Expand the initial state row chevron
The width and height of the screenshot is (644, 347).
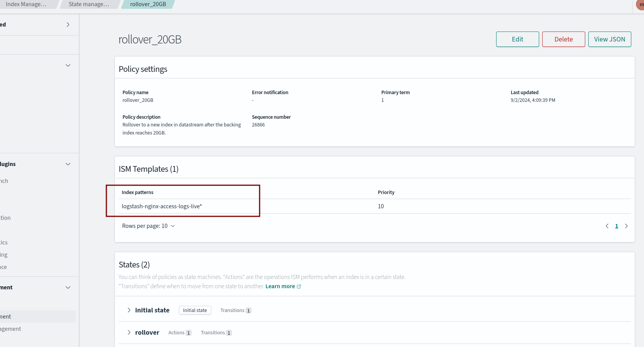(x=129, y=310)
